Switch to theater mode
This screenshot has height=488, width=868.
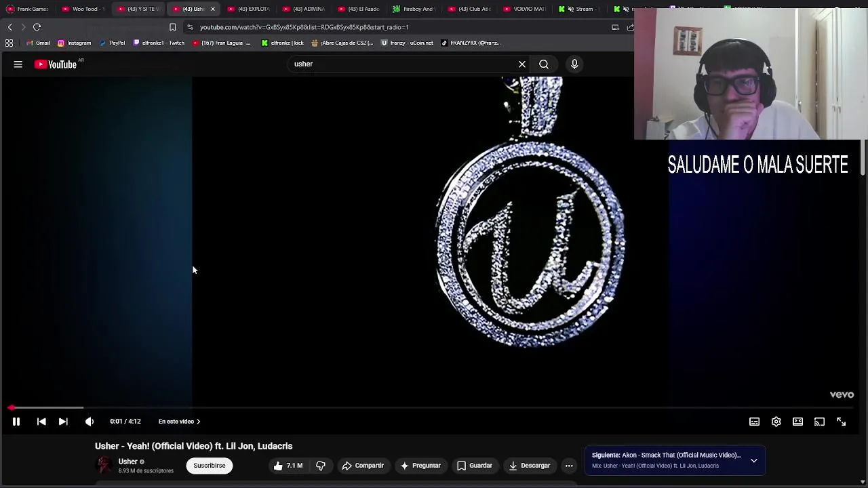797,422
